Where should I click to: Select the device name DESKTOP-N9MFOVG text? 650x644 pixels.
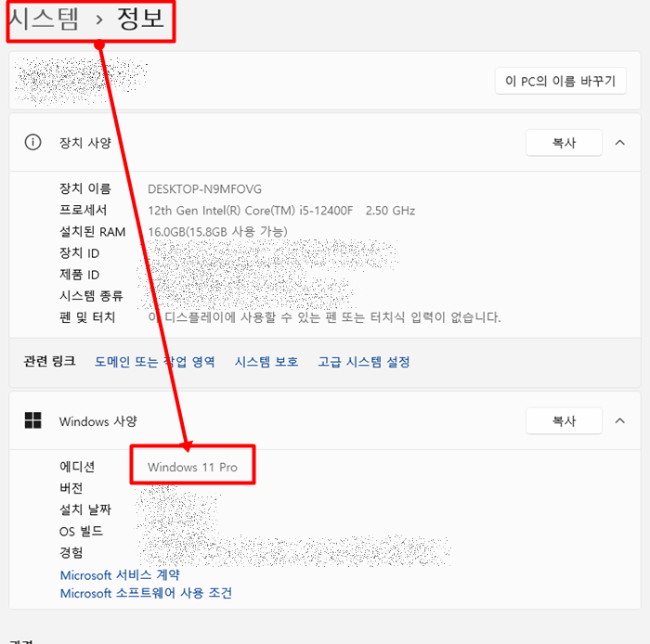(x=205, y=189)
